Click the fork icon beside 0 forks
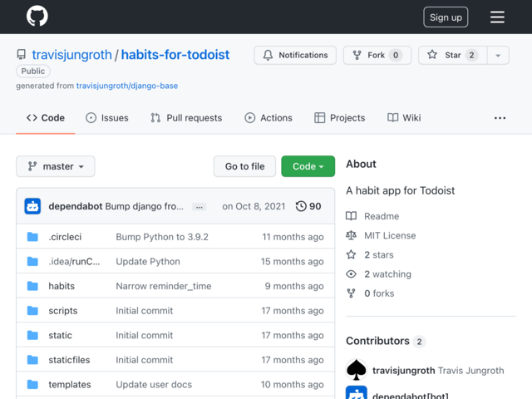The image size is (532, 399). (351, 293)
